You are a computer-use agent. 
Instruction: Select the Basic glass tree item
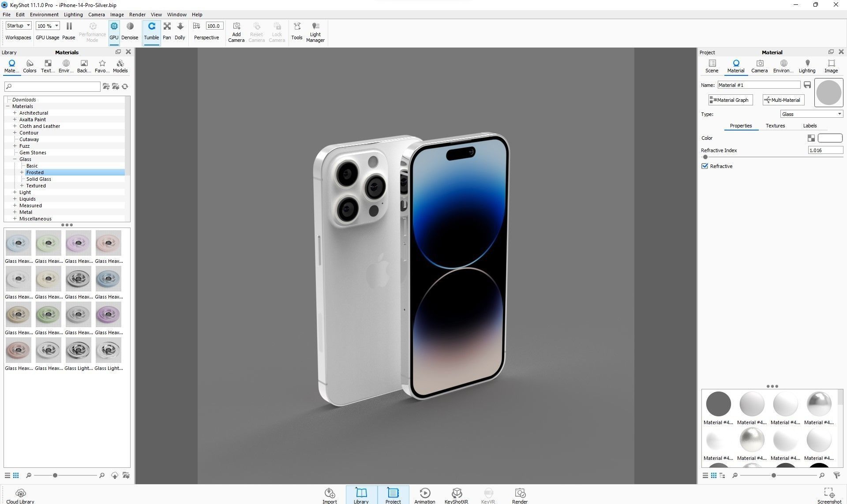click(x=32, y=166)
